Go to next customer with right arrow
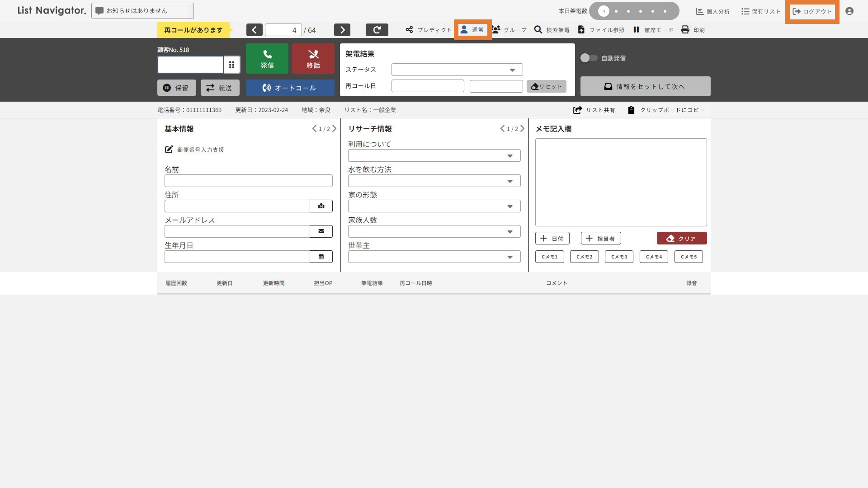This screenshot has width=868, height=488. click(342, 30)
